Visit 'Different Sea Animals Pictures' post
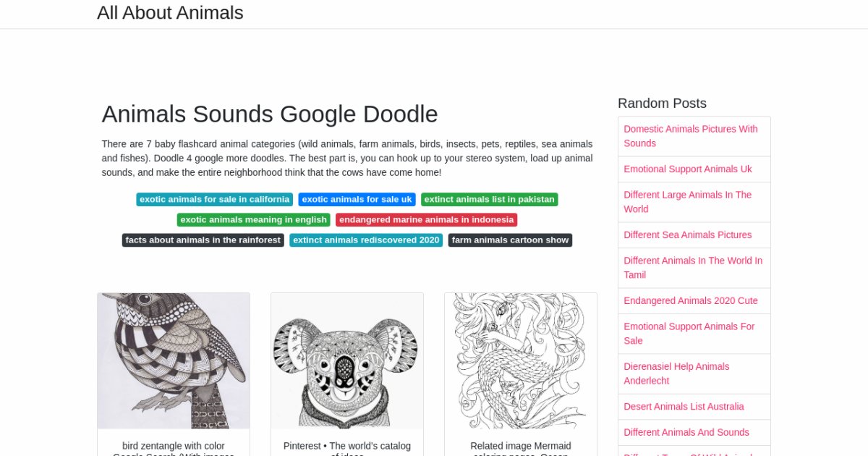The width and height of the screenshot is (868, 456). 688,235
